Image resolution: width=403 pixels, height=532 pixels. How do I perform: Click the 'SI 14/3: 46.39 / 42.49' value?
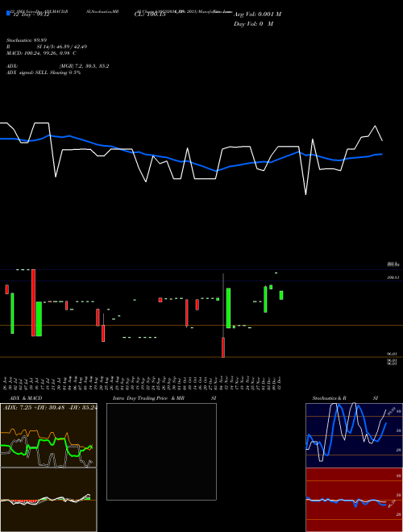coord(62,47)
